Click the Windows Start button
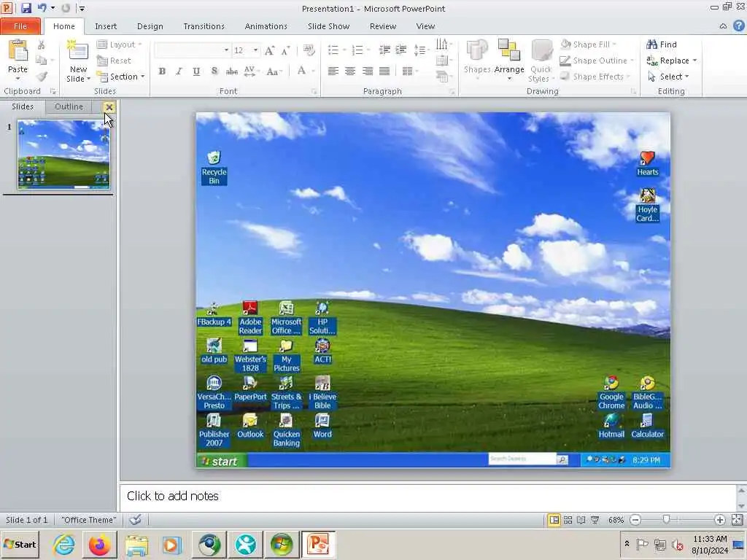The height and width of the screenshot is (560, 747). (x=20, y=544)
